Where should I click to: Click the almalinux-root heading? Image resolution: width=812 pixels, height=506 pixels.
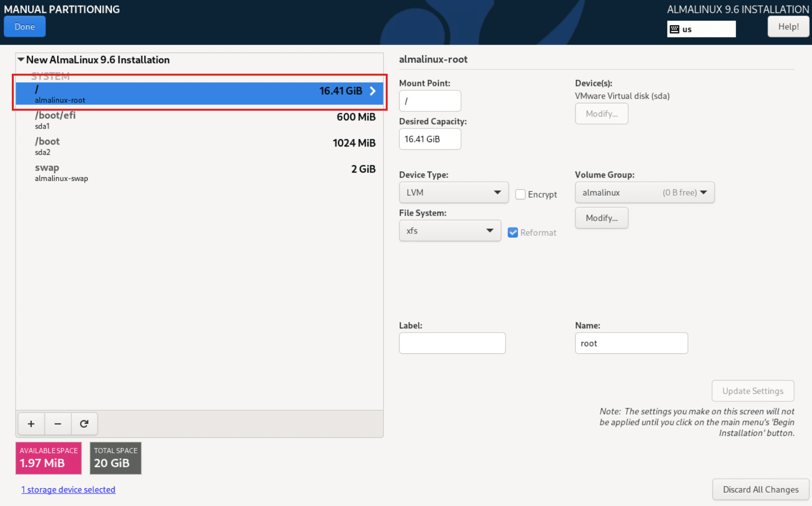click(433, 59)
